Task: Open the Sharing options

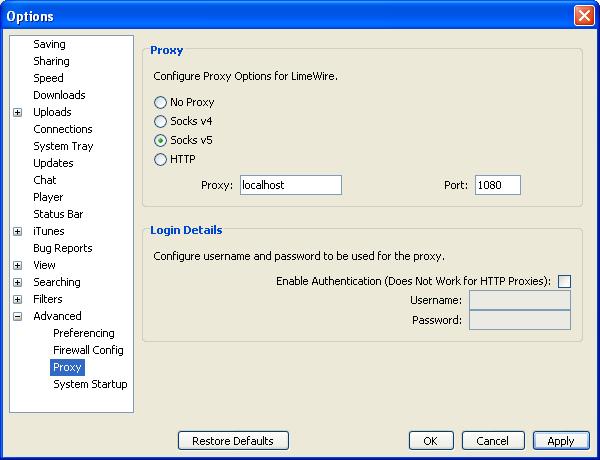Action: [x=51, y=61]
